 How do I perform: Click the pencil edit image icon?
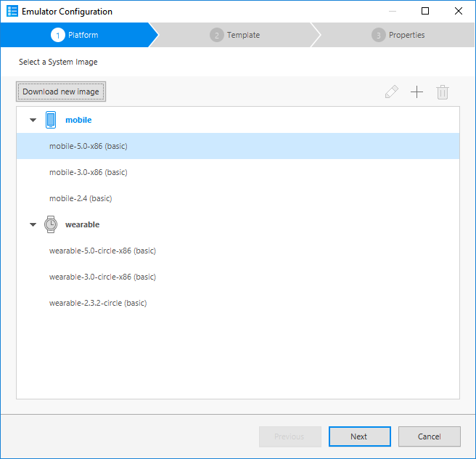point(392,92)
